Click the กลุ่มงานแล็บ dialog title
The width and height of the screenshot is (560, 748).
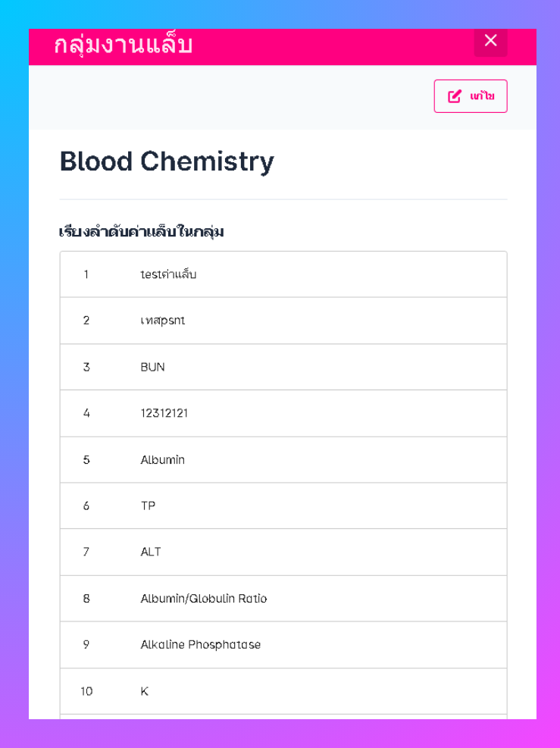pos(123,45)
